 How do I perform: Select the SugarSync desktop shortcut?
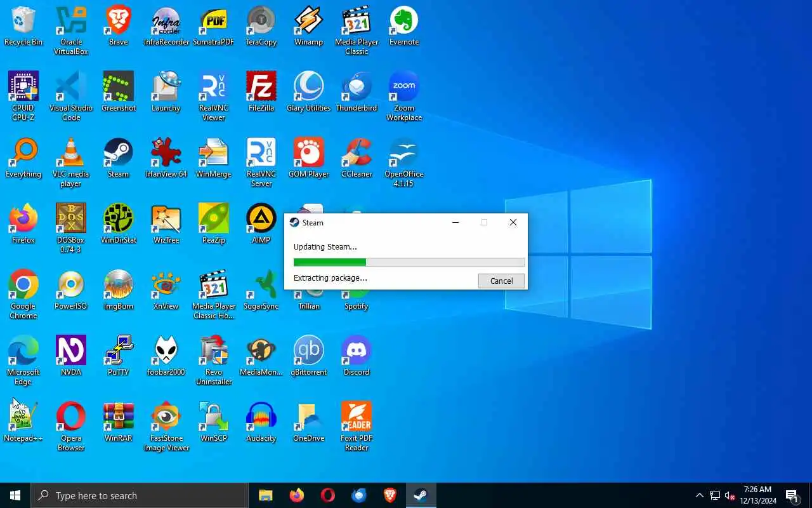click(261, 290)
